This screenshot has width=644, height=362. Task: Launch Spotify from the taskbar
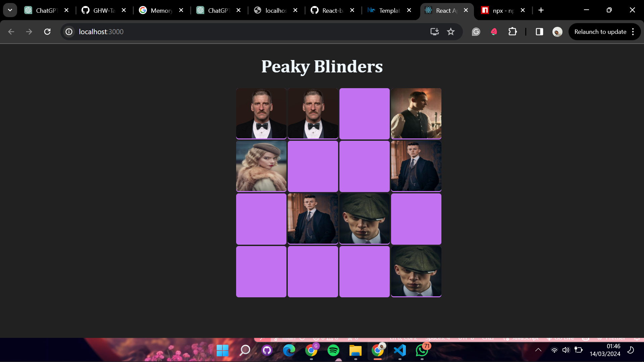pyautogui.click(x=333, y=351)
